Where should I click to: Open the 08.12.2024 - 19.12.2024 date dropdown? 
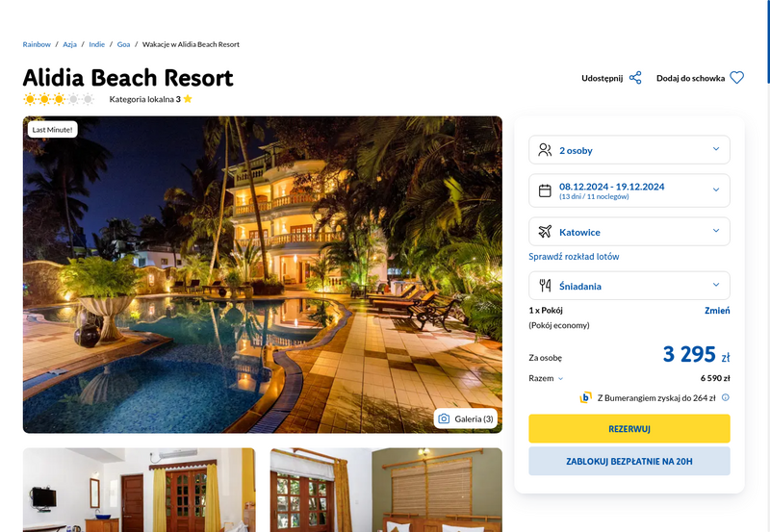coord(629,190)
